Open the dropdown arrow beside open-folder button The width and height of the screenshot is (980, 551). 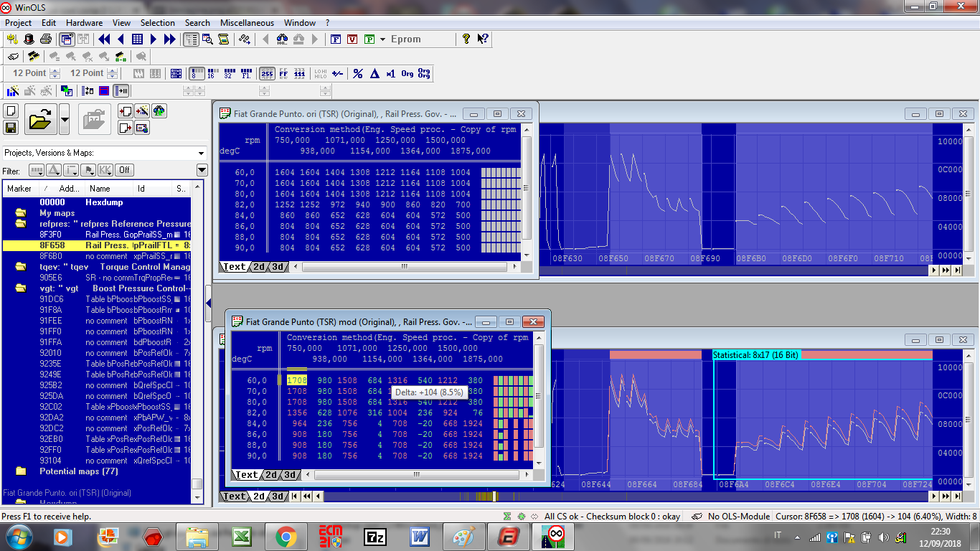65,119
